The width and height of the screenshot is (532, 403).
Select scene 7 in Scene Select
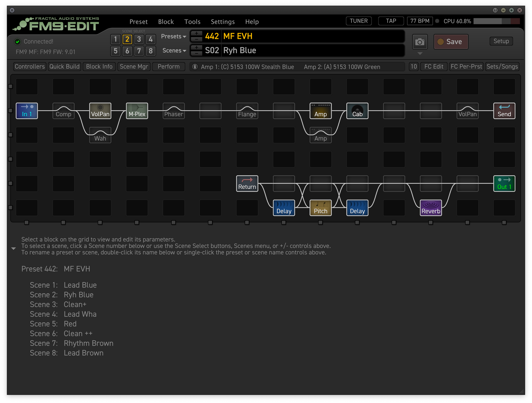point(139,51)
